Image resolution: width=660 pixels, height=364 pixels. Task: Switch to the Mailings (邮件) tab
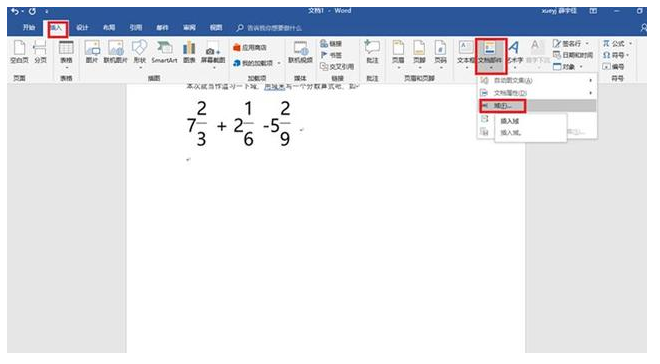[x=162, y=28]
